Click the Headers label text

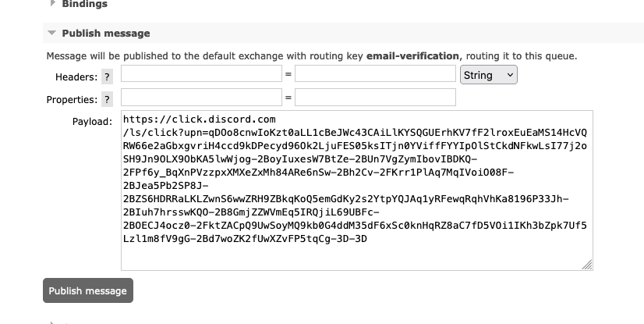(76, 77)
